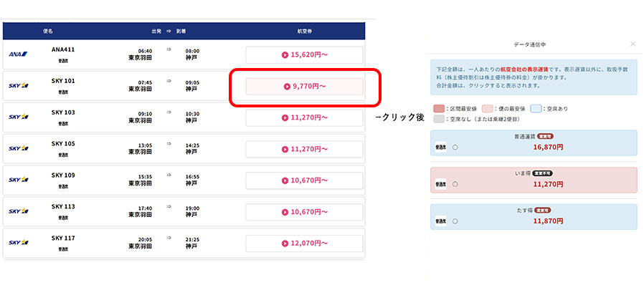
Task: Click the Skymark logo beside SKY 101
Action: click(x=18, y=86)
